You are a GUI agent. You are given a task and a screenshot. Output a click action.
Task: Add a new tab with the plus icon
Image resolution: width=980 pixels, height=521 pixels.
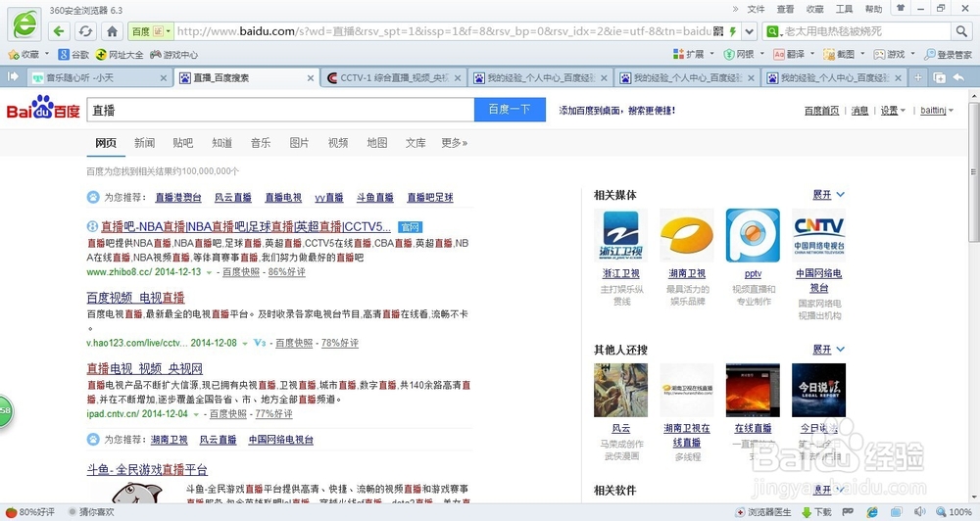coord(918,77)
